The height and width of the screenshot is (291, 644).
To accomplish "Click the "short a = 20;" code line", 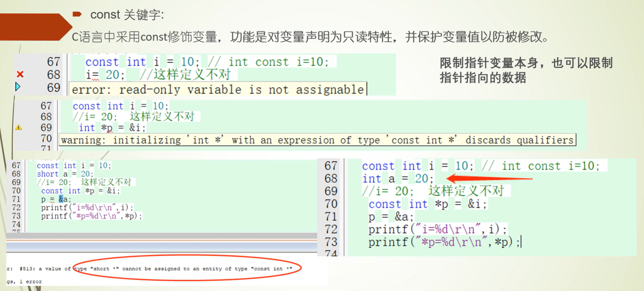I will pyautogui.click(x=65, y=174).
